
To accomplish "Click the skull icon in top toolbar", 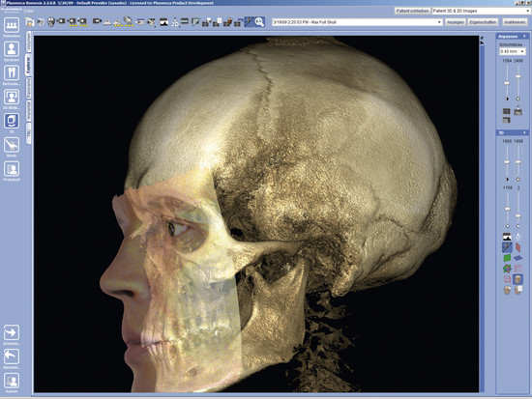I will (51, 22).
